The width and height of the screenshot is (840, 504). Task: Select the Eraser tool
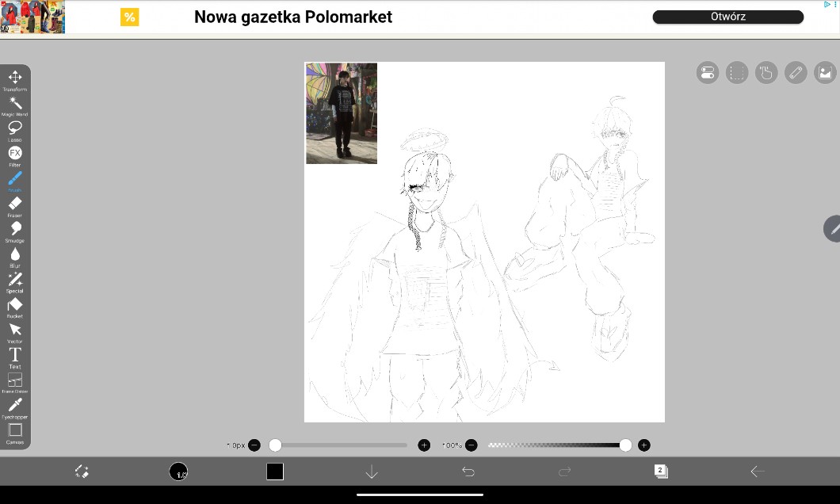pos(15,204)
